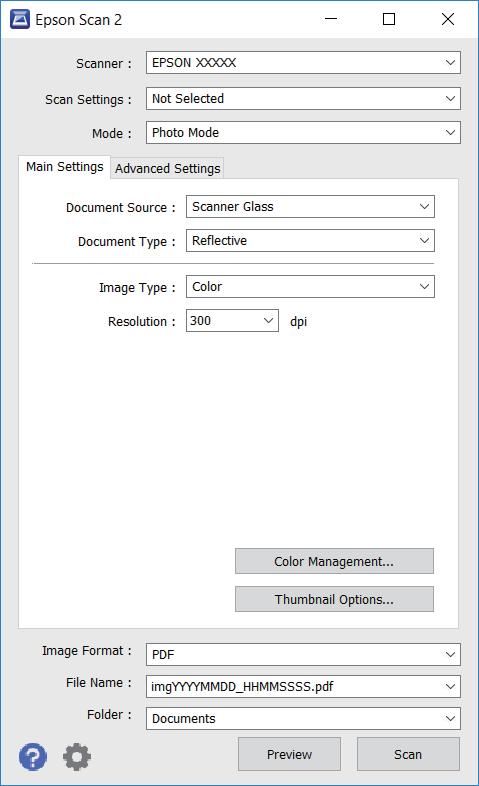Switch to the Advanced Settings tab
This screenshot has height=786, width=479.
[x=167, y=168]
